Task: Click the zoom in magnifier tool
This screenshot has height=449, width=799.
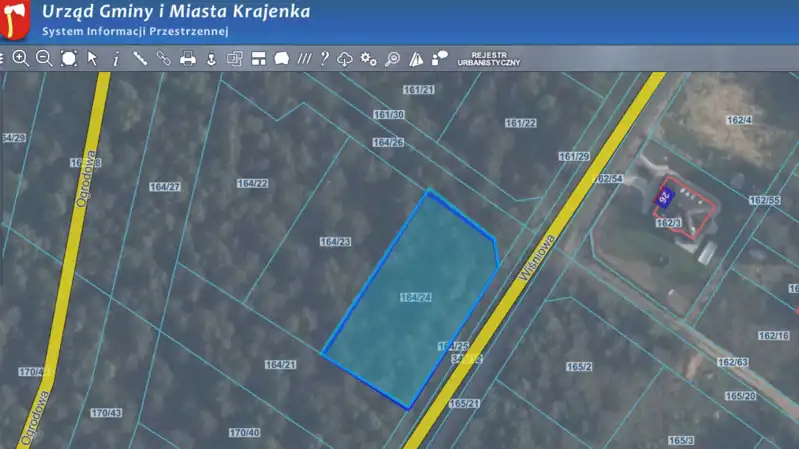Action: (x=20, y=59)
